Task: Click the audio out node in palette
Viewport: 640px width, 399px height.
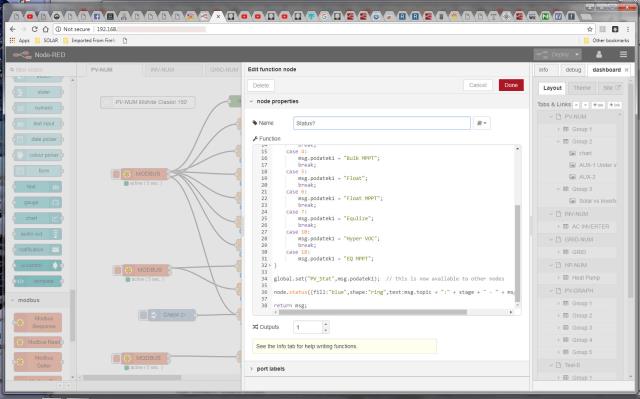Action: [38, 234]
